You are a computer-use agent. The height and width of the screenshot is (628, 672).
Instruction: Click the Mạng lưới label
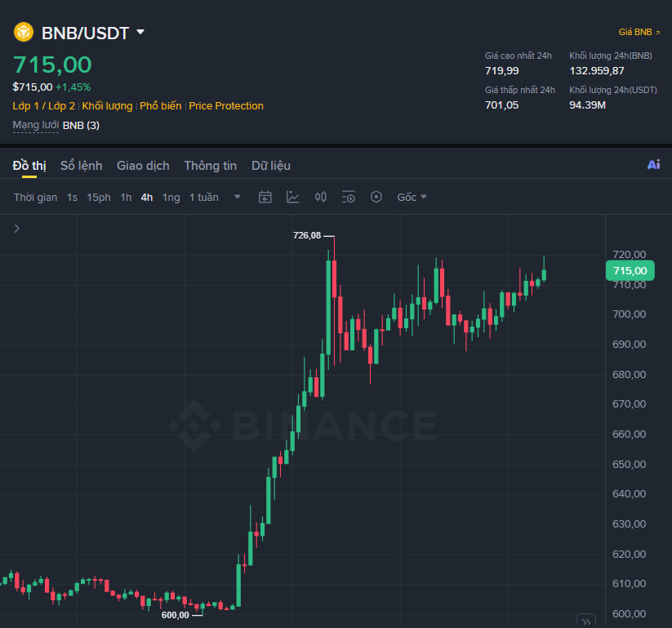click(x=36, y=125)
